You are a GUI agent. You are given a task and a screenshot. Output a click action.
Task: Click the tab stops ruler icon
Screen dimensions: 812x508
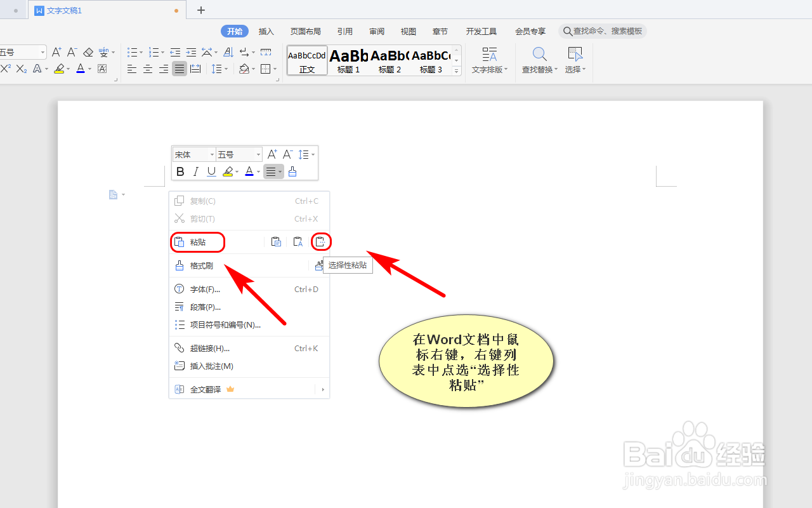[x=266, y=52]
